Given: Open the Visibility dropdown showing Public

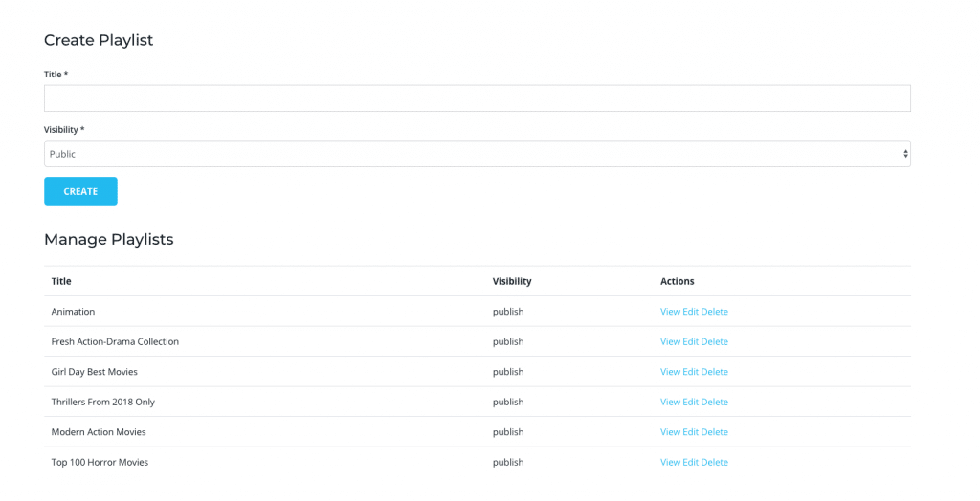Looking at the screenshot, I should [x=477, y=154].
